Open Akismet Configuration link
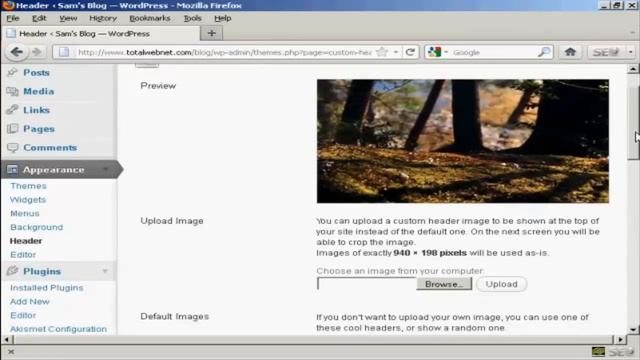The width and height of the screenshot is (640, 360). coord(58,329)
